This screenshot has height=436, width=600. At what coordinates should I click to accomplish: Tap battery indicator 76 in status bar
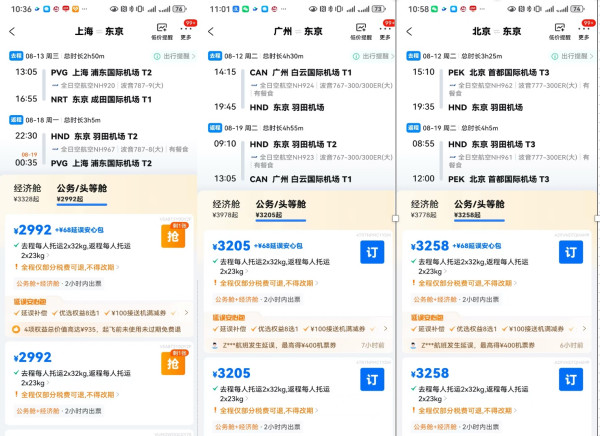coord(179,9)
